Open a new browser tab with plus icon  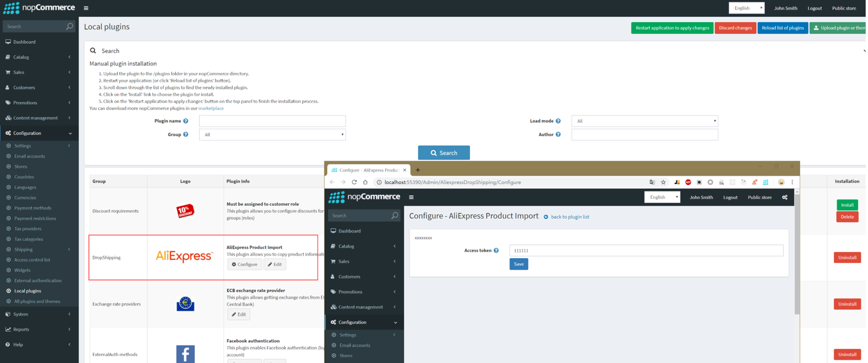click(418, 170)
